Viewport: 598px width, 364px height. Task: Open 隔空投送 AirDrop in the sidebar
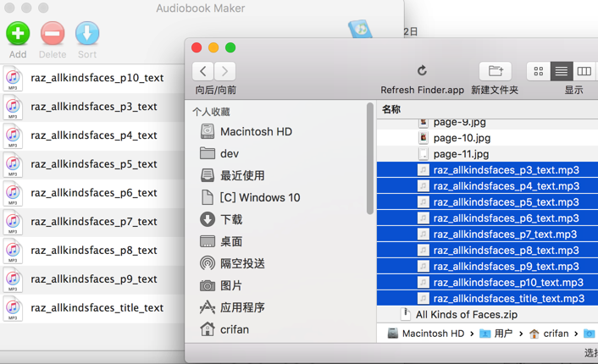point(232,263)
